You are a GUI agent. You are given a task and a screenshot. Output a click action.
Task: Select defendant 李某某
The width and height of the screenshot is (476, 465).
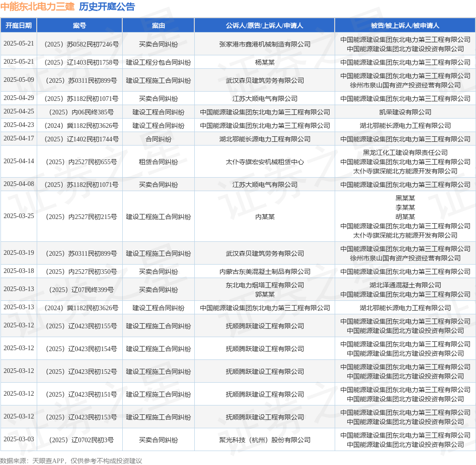pyautogui.click(x=405, y=208)
